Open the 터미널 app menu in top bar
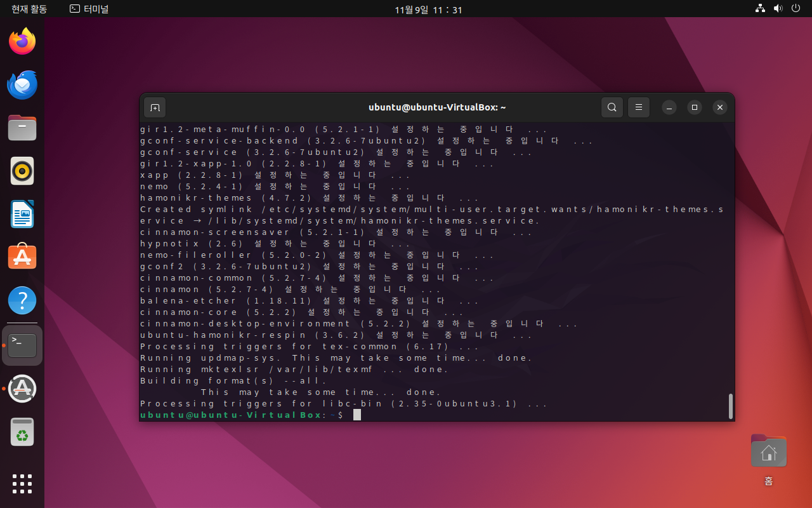This screenshot has height=508, width=812. pyautogui.click(x=89, y=10)
